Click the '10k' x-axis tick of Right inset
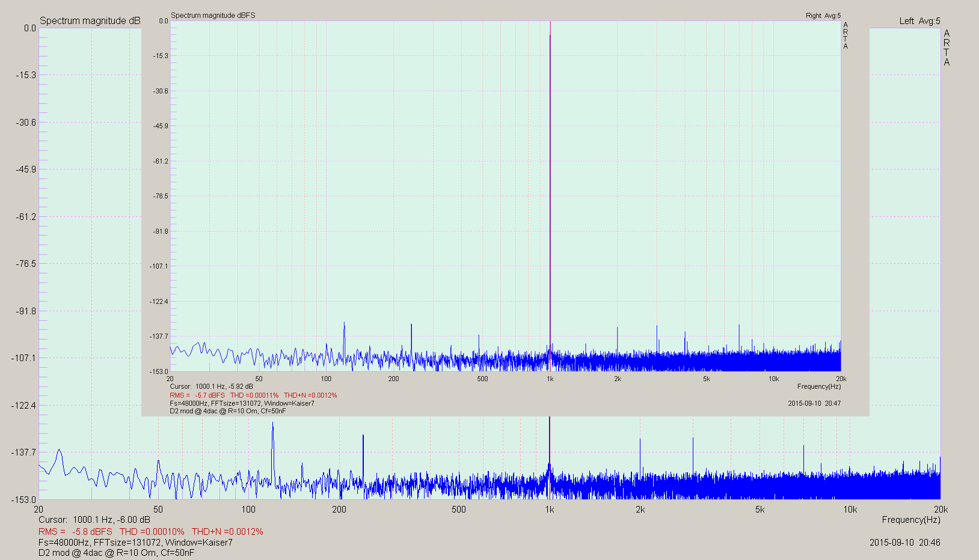The width and height of the screenshot is (979, 560). tap(774, 379)
